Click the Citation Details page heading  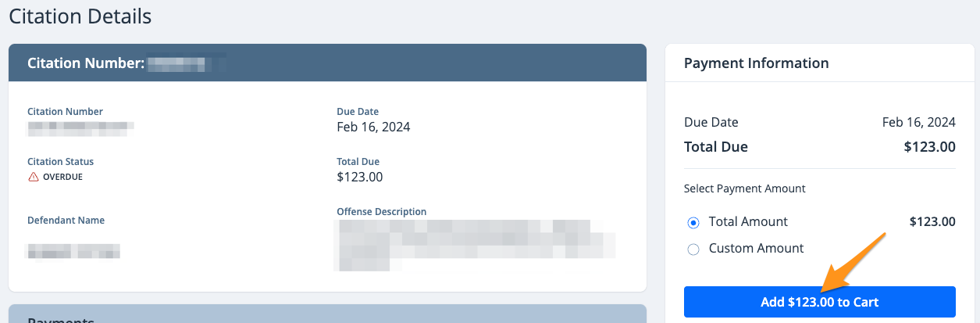pyautogui.click(x=80, y=16)
